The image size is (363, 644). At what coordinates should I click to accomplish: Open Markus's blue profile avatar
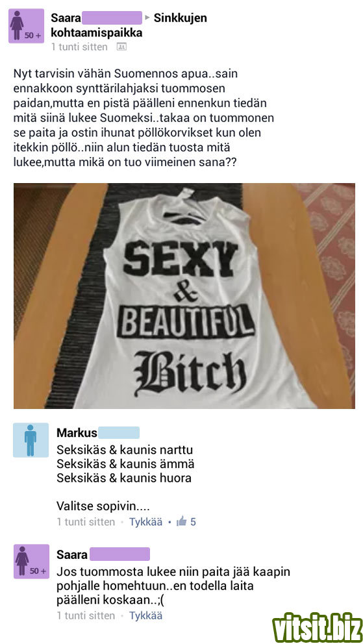coord(31,440)
